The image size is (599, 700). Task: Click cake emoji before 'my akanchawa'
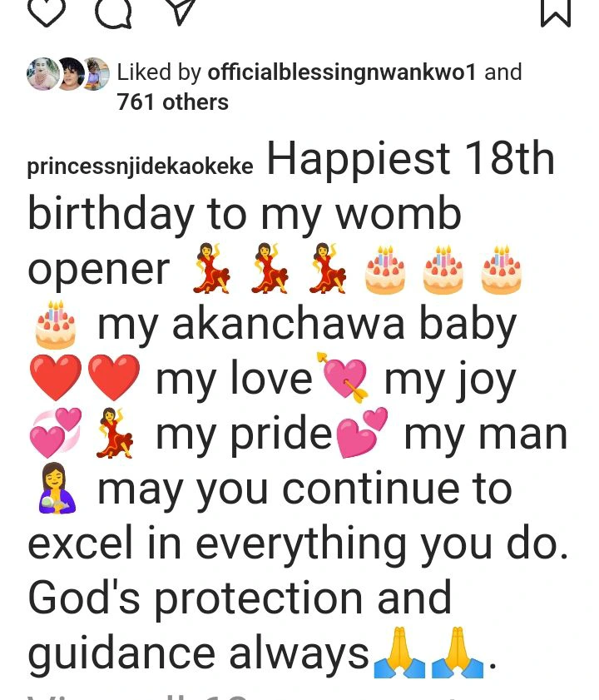pyautogui.click(x=56, y=325)
